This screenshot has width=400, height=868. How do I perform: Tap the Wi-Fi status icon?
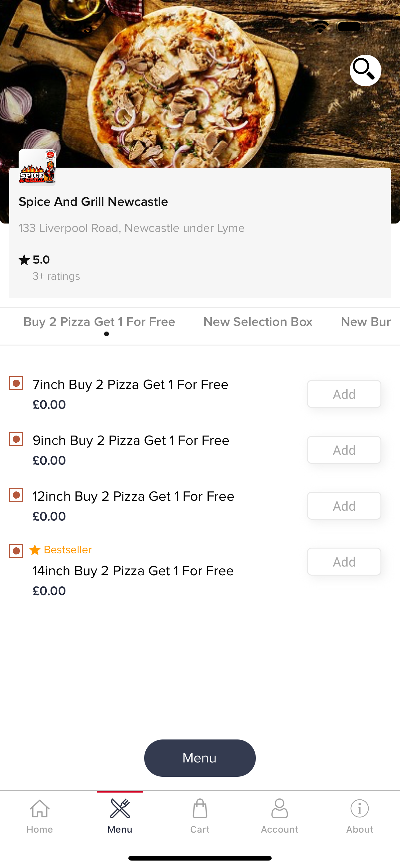click(x=320, y=26)
